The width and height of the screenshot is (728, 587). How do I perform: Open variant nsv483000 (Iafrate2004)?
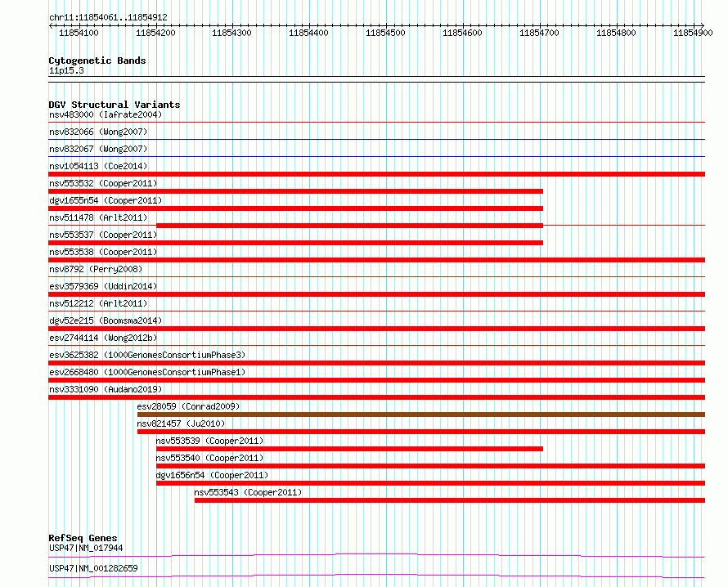106,114
